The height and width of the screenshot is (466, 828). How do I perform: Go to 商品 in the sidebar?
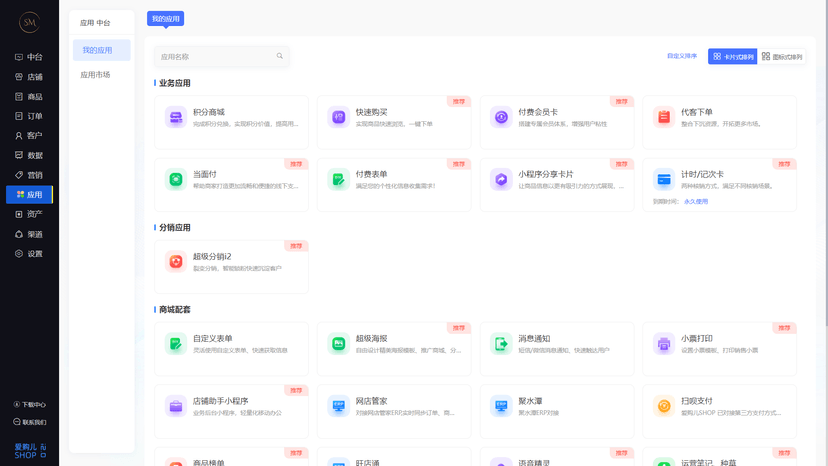tap(29, 96)
